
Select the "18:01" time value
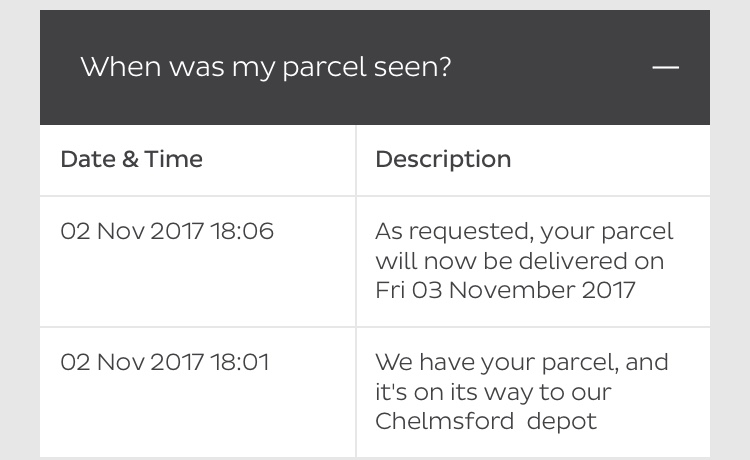240,362
